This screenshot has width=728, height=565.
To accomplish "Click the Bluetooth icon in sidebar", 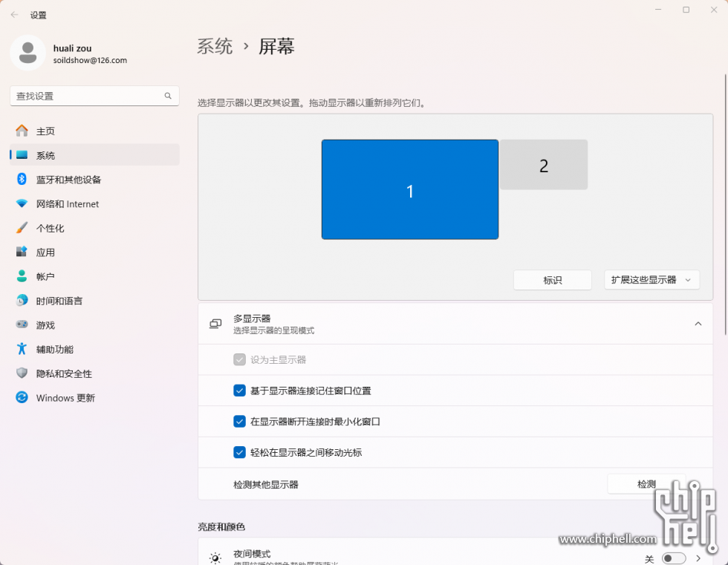I will pos(22,179).
